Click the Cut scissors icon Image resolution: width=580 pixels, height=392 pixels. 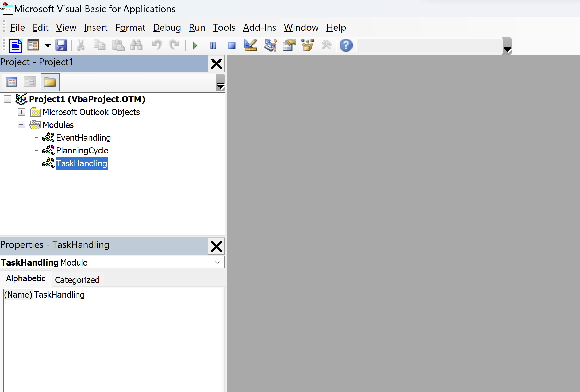tap(81, 45)
